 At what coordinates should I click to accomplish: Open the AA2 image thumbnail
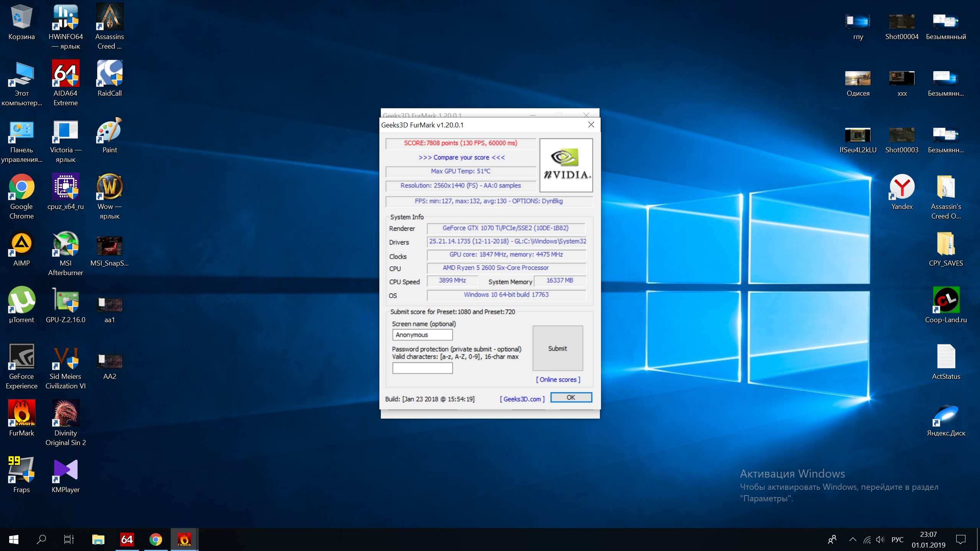pyautogui.click(x=109, y=361)
